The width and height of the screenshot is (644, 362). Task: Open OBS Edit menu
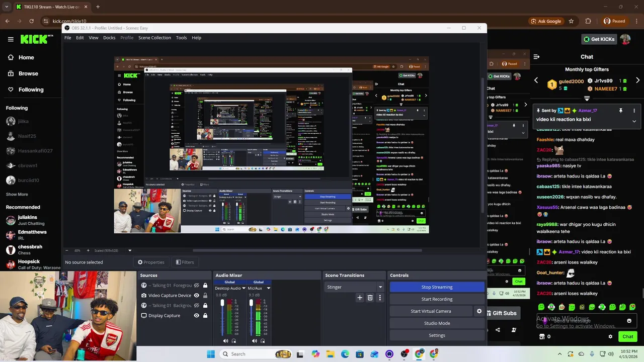[80, 38]
